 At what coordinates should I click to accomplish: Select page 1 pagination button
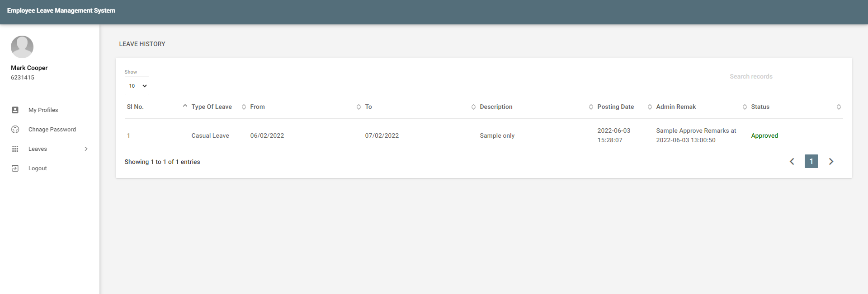click(811, 161)
